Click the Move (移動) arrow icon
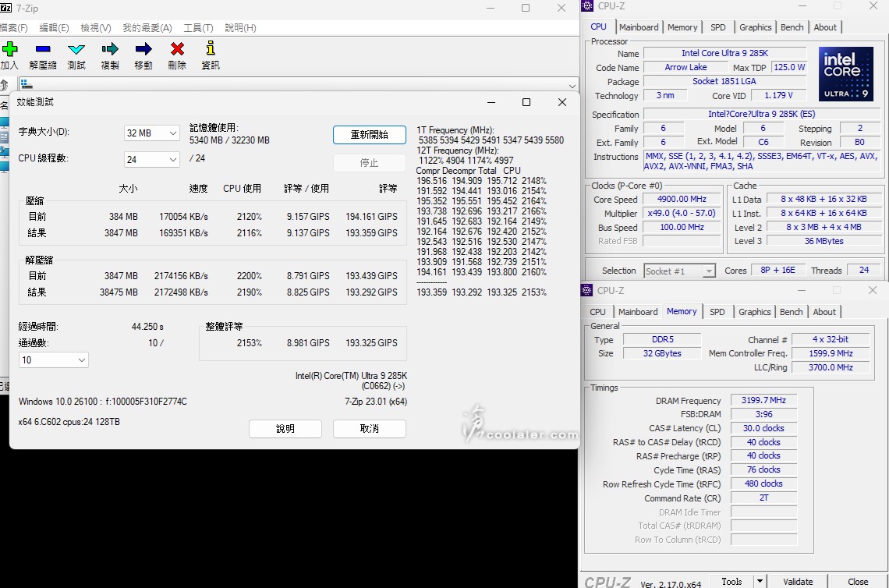This screenshot has width=889, height=588. (x=143, y=50)
